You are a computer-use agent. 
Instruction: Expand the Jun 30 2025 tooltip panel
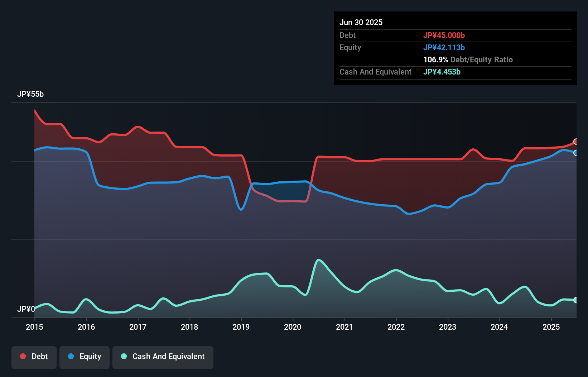[361, 22]
